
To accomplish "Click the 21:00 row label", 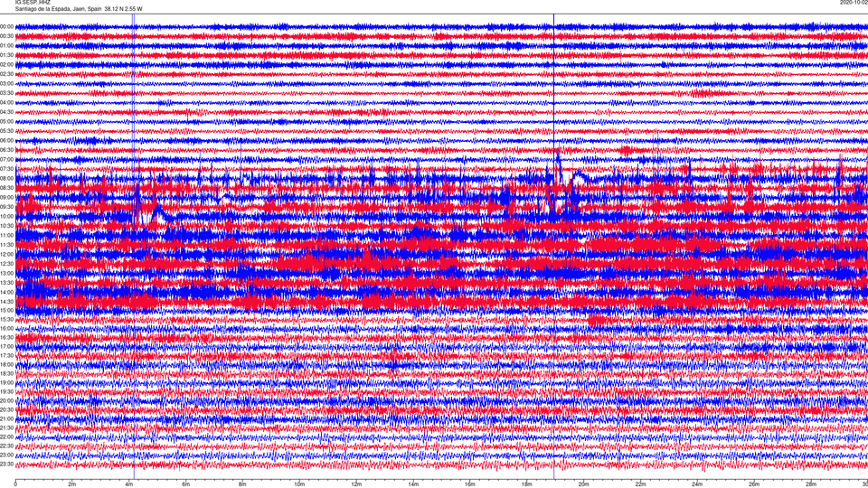I will click(6, 419).
